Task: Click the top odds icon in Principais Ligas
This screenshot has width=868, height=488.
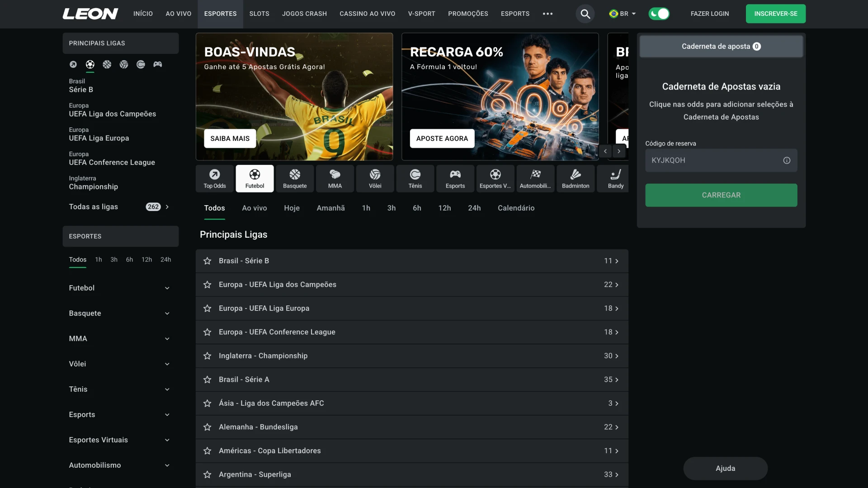Action: (73, 65)
